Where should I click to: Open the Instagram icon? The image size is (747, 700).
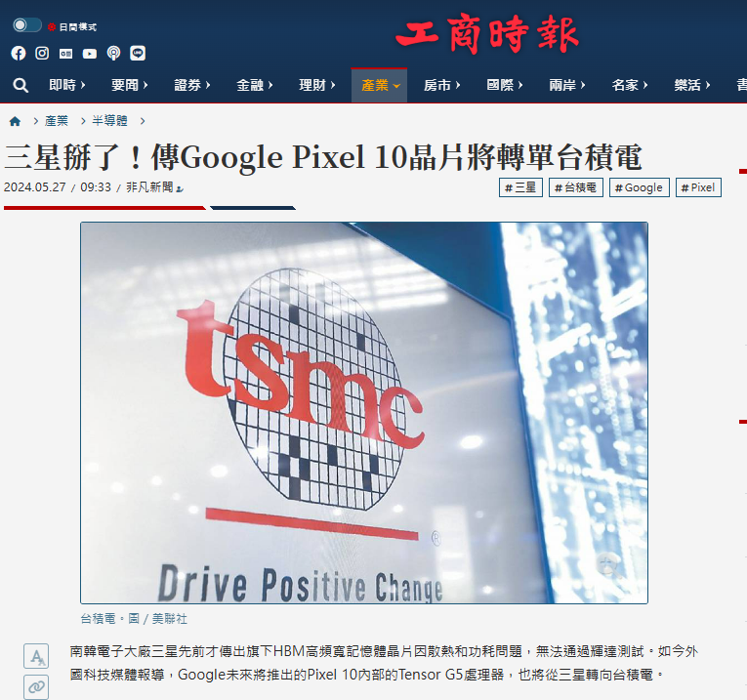(42, 53)
